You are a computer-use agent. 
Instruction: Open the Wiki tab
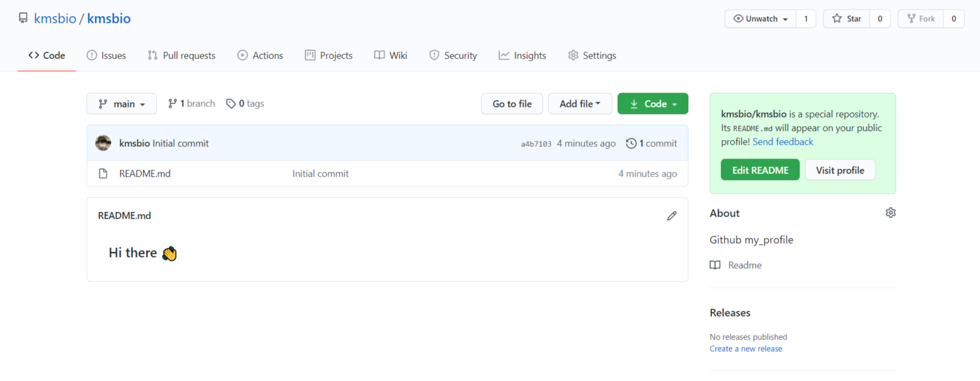click(x=390, y=55)
